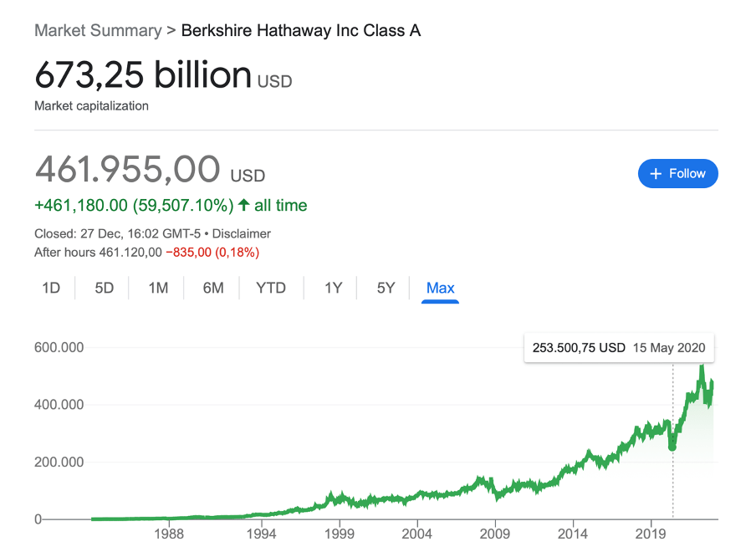
Task: Select the 6M time range tab
Action: click(213, 288)
